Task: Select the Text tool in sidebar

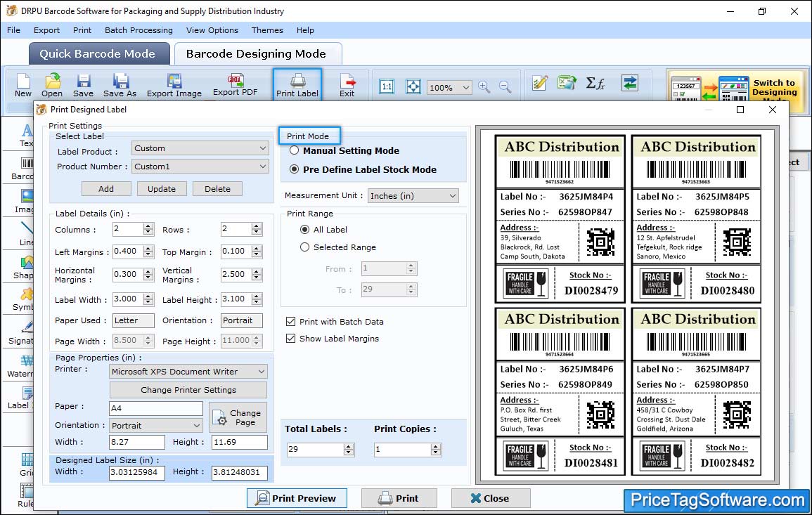Action: (x=26, y=136)
